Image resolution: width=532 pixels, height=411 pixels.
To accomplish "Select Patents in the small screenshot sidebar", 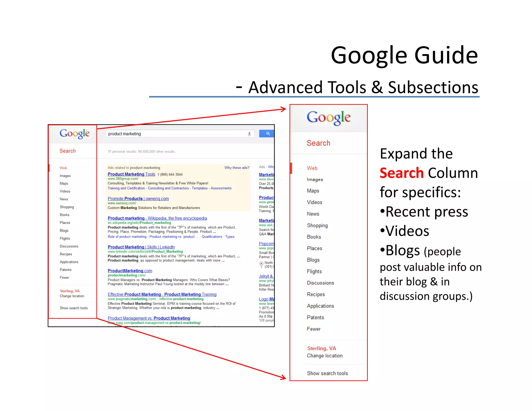I will [65, 270].
